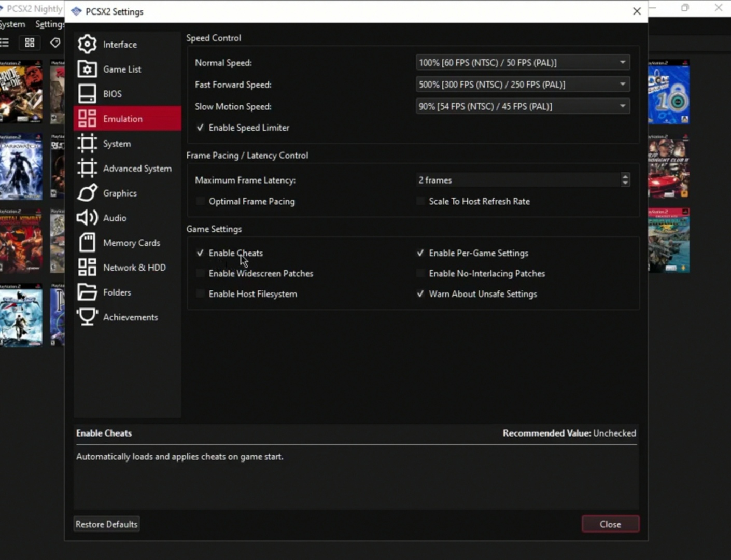Click Frame Pacing / Latency Control heading
This screenshot has height=560, width=731.
tap(247, 155)
